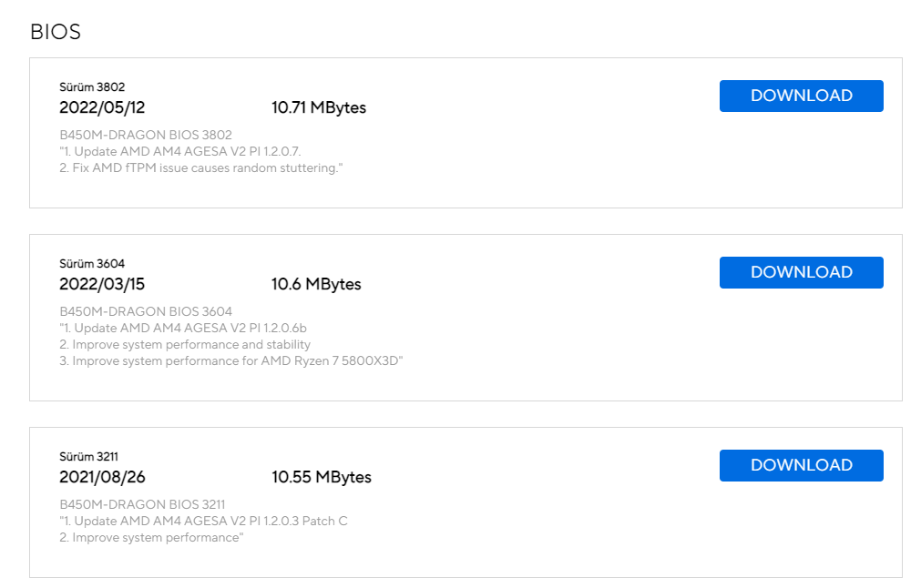
Task: Click the B450M-DRAGON BIOS 3604 title
Action: 146,311
